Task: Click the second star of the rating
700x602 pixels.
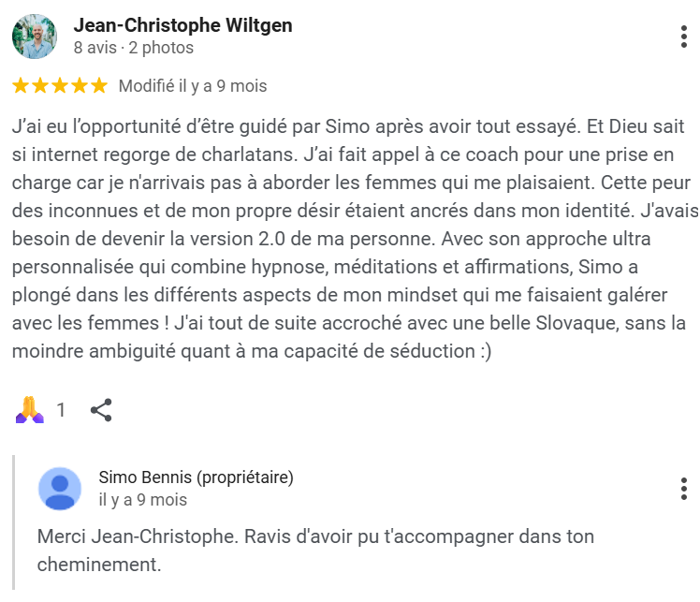Action: [x=40, y=85]
